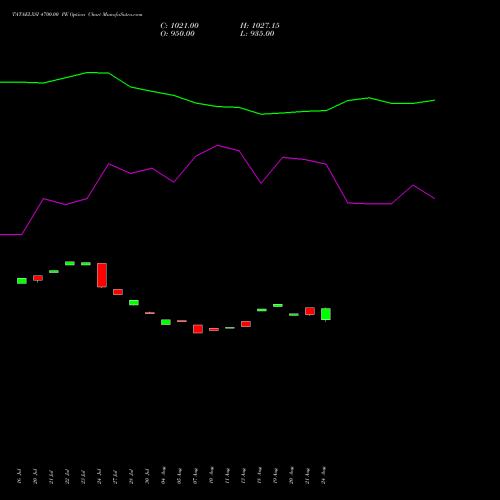Select the 04 Aug date label
This screenshot has height=500, width=500.
pyautogui.click(x=163, y=475)
